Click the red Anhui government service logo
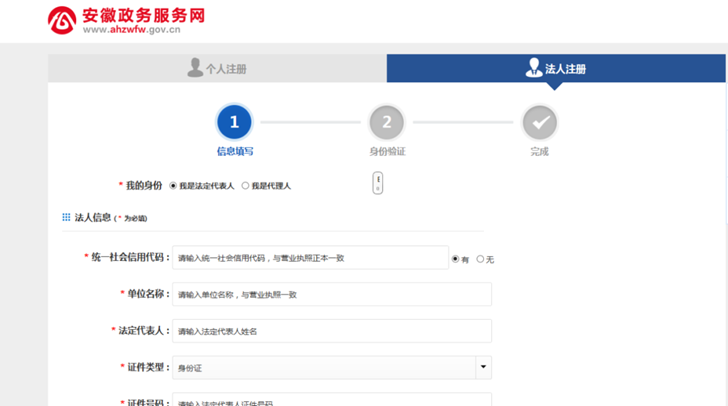Screen dimensions: 728x406 tap(62, 20)
